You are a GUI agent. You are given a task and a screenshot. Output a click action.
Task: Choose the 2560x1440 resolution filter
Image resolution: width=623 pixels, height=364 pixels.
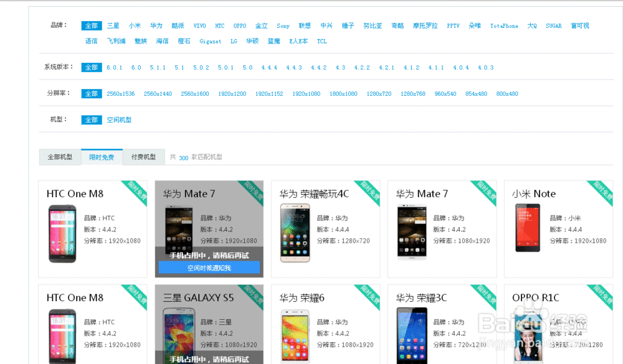coord(158,94)
